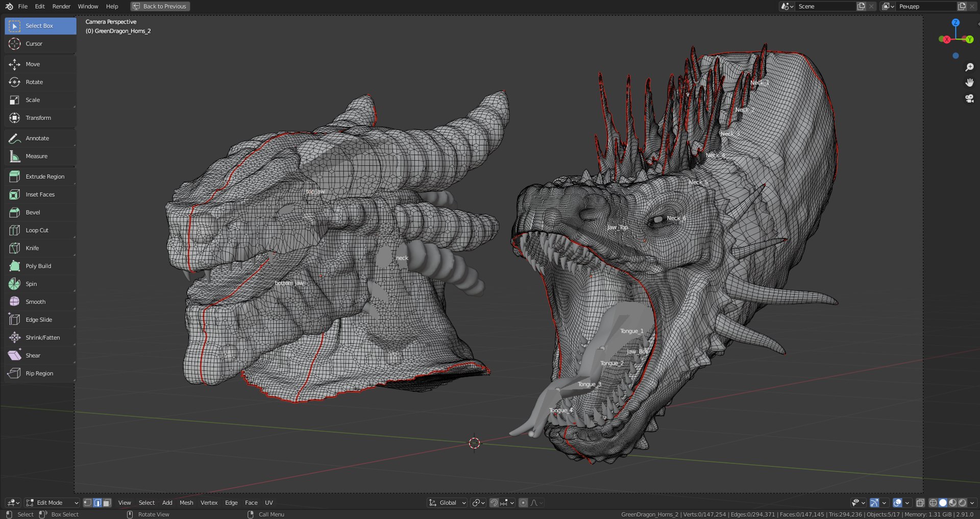Open the pivot point dropdown
This screenshot has width=980, height=519.
click(x=478, y=503)
